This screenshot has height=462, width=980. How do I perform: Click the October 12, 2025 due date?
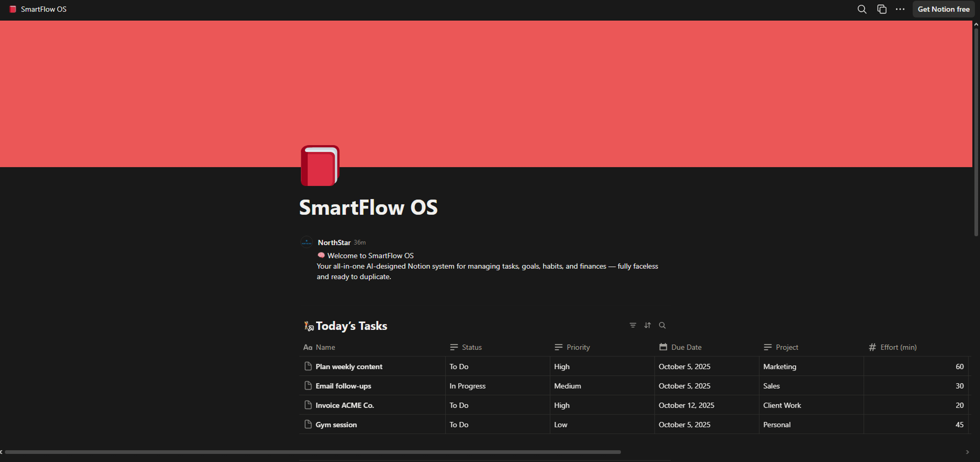tap(707, 405)
